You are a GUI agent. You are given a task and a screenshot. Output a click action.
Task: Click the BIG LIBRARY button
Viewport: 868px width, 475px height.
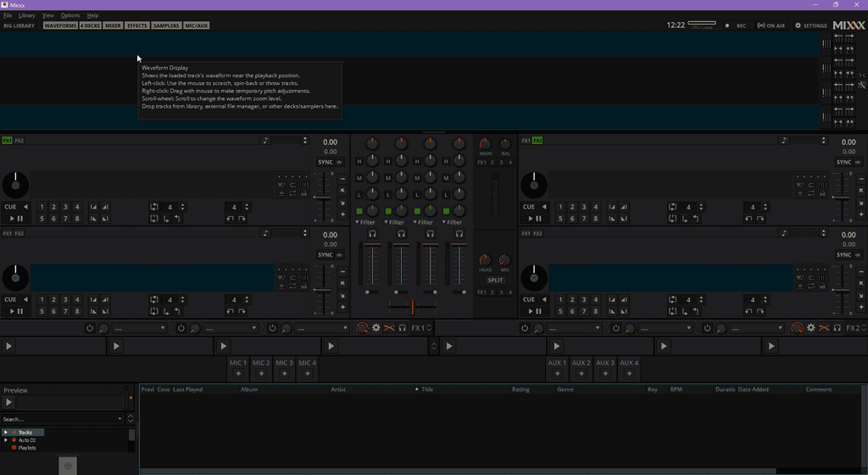coord(19,25)
